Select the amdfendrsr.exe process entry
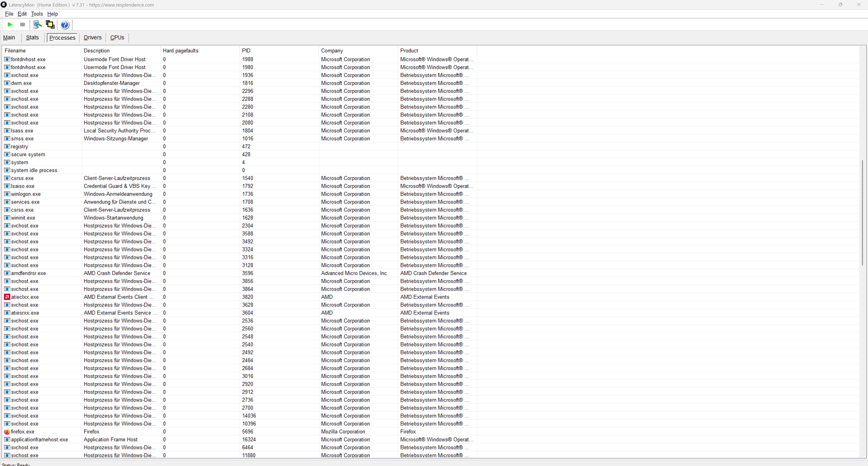 click(28, 273)
